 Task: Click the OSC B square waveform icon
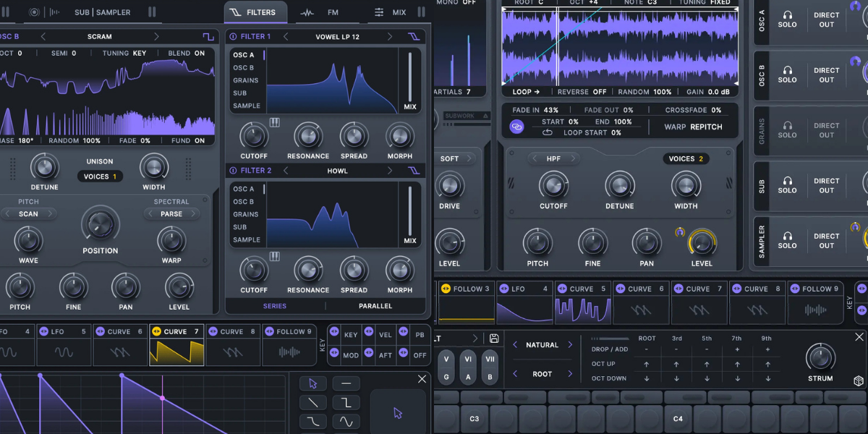pyautogui.click(x=208, y=36)
